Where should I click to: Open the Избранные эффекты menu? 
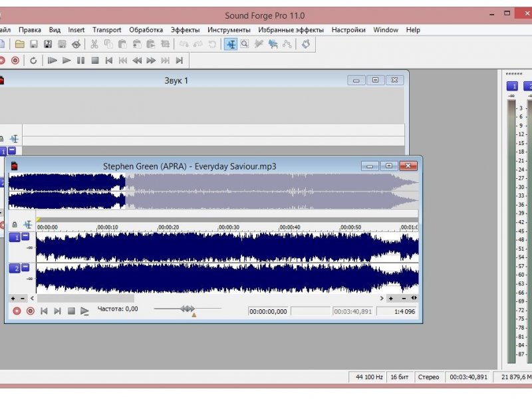(291, 30)
